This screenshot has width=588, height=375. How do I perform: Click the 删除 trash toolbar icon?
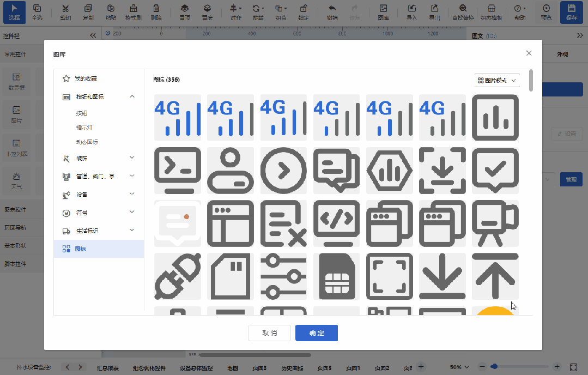(156, 12)
